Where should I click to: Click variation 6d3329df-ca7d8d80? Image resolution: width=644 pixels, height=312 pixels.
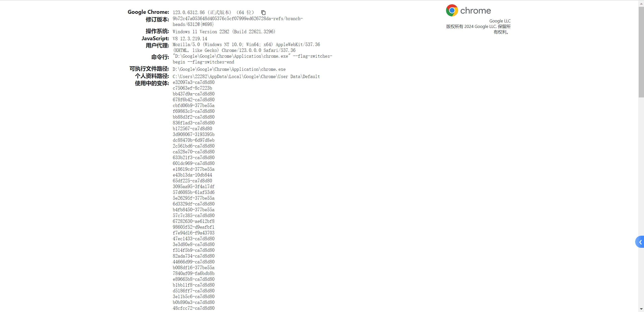pos(194,204)
